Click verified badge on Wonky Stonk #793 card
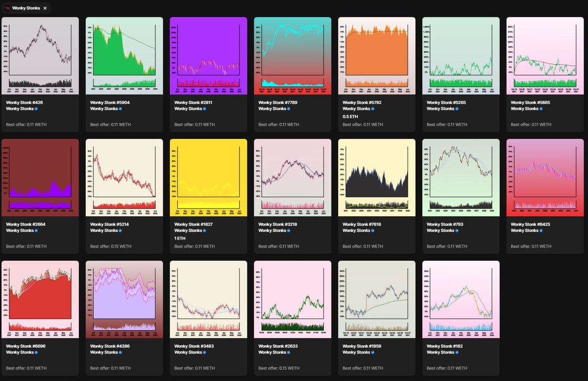 457,230
